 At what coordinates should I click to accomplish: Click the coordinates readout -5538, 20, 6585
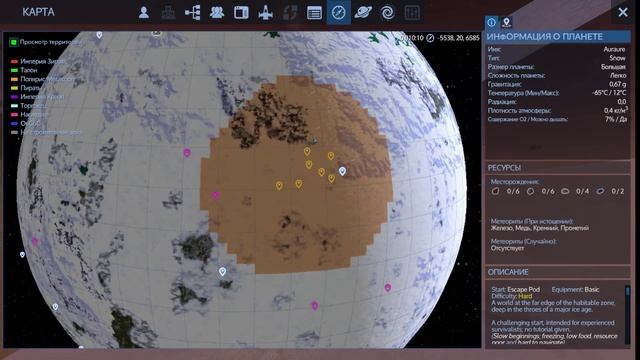pos(459,38)
